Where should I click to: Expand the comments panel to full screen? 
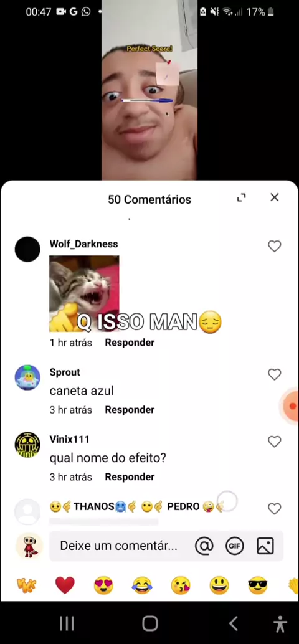click(x=242, y=198)
